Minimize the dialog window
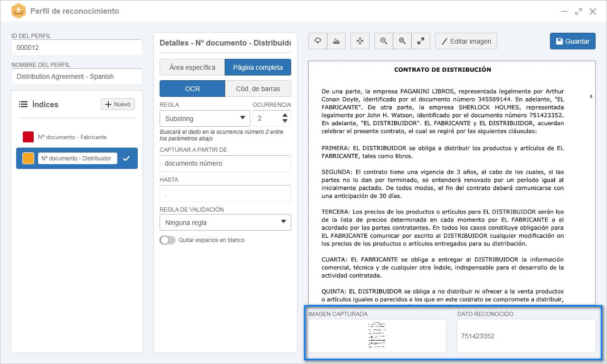This screenshot has width=607, height=364. [x=564, y=11]
